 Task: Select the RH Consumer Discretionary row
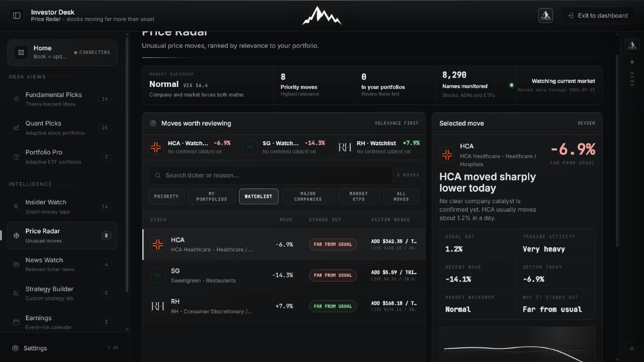point(284,306)
